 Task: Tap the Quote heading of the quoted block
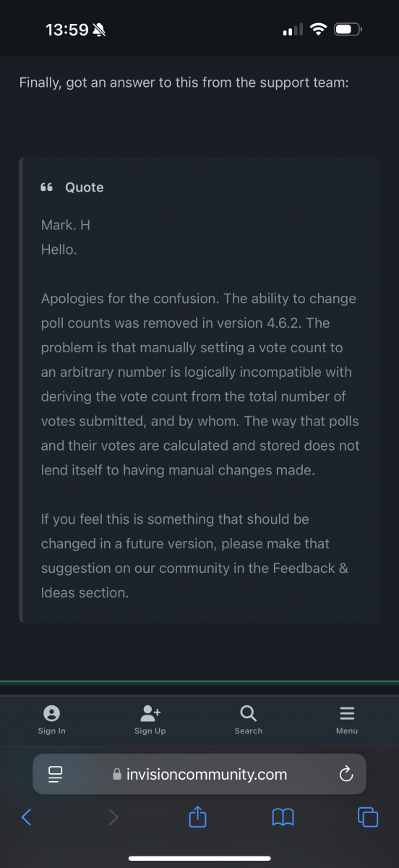pyautogui.click(x=85, y=187)
